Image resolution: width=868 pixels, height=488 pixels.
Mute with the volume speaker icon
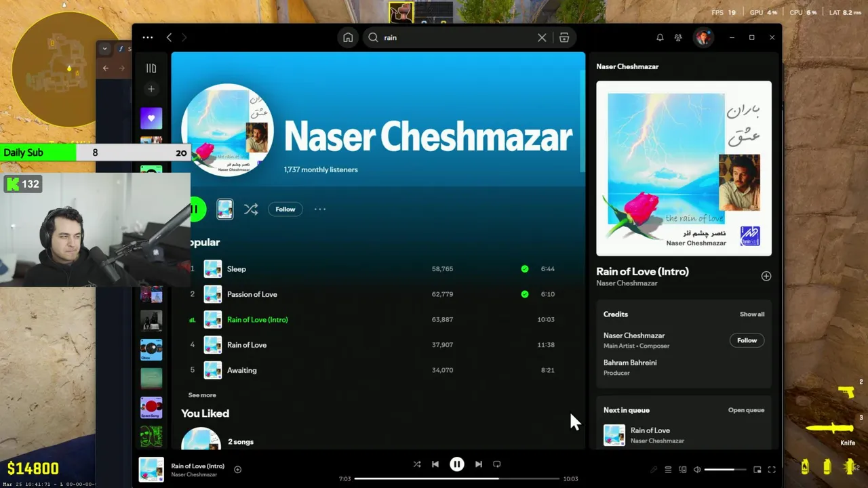pyautogui.click(x=697, y=470)
